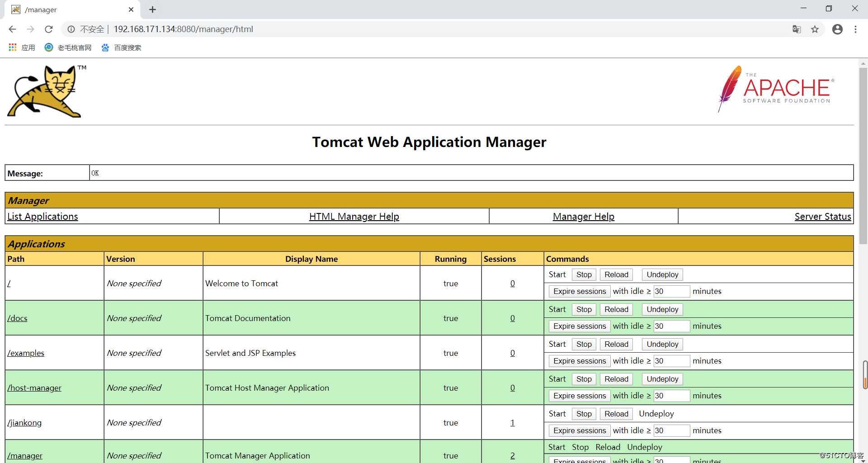Viewport: 868px width, 463px height.
Task: Click the address bar URL
Action: (x=183, y=29)
